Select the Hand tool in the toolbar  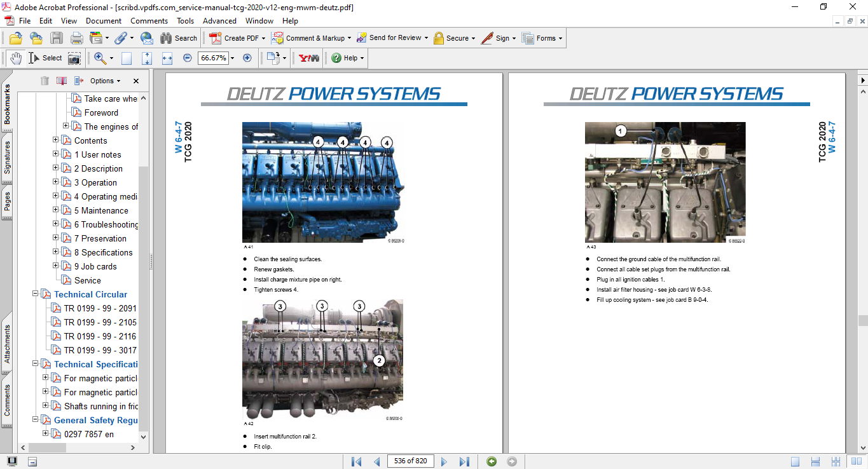pyautogui.click(x=15, y=58)
